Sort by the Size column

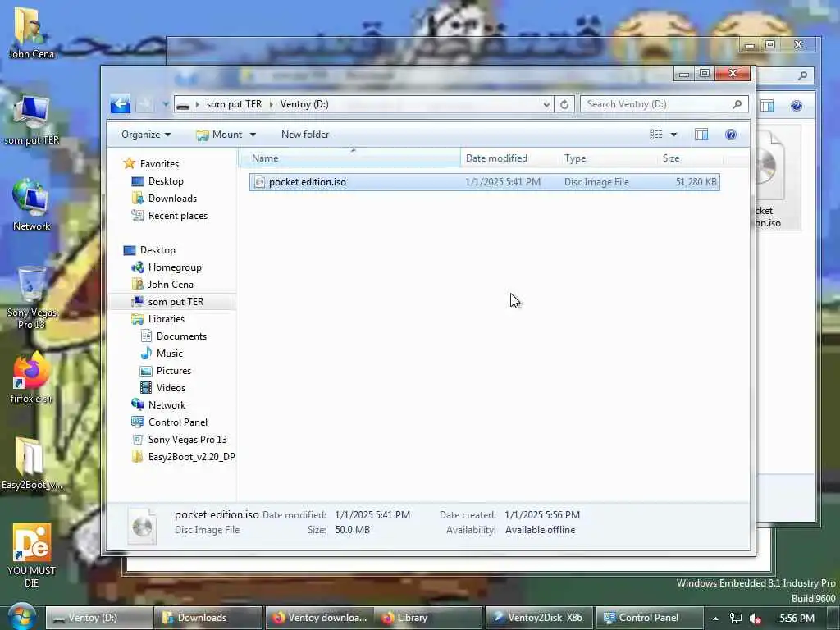click(690, 158)
